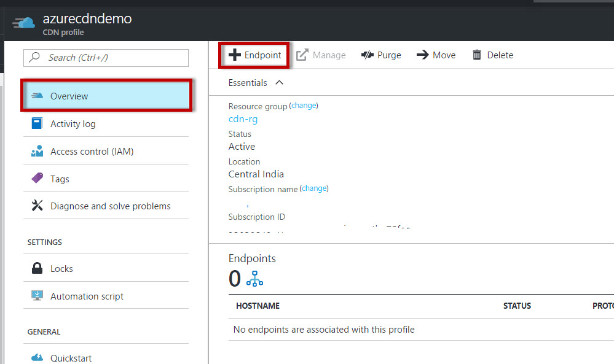Collapse the Essentials section chevron
Screen dimensions: 614x364
(x=279, y=82)
